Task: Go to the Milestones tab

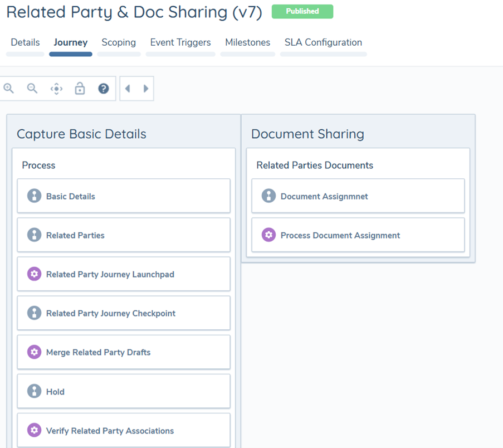Action: point(247,43)
